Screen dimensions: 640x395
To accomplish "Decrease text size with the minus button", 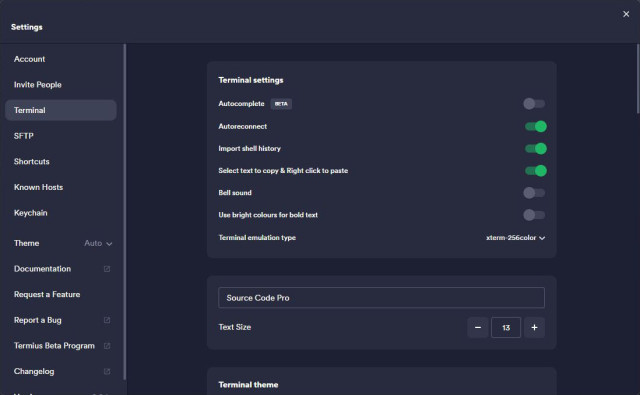I will pyautogui.click(x=478, y=327).
